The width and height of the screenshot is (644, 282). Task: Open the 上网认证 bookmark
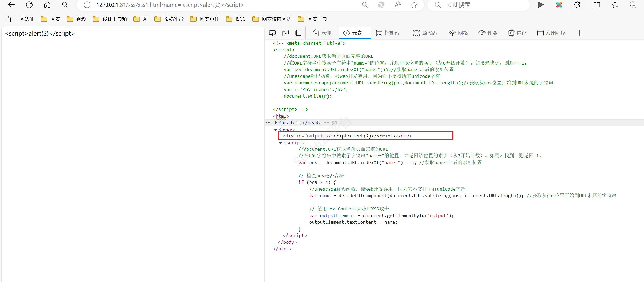click(x=20, y=19)
